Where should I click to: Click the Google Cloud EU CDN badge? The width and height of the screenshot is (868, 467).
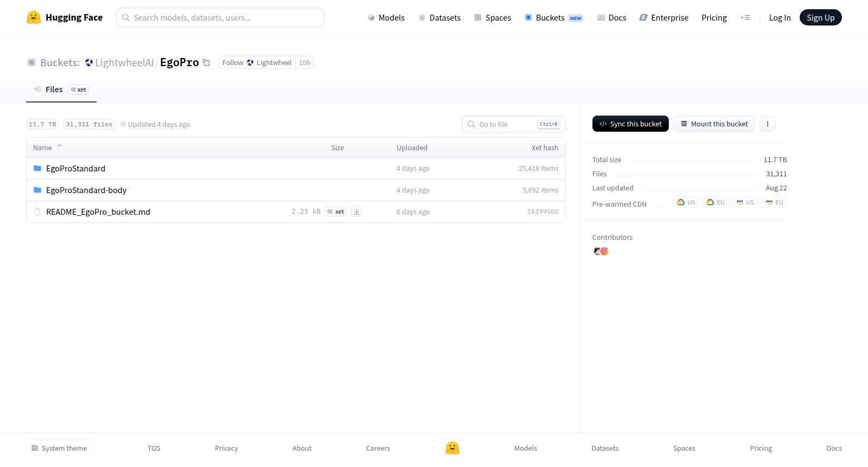tap(715, 202)
